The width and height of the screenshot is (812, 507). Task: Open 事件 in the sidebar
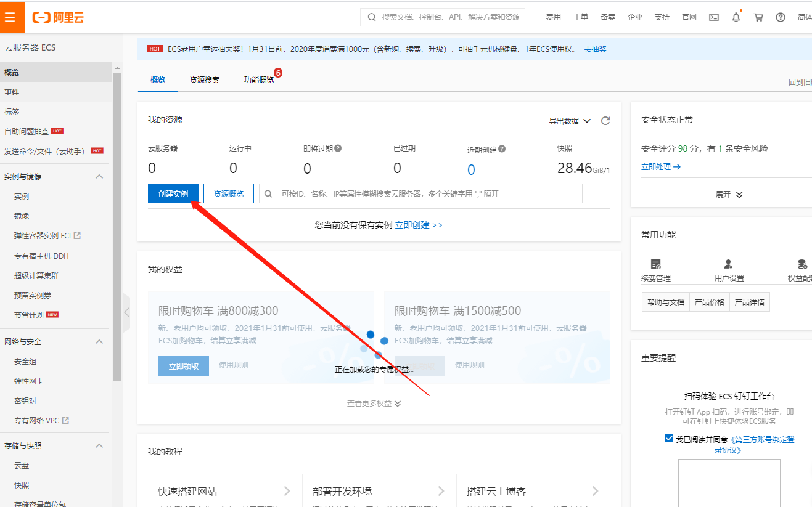(x=12, y=92)
